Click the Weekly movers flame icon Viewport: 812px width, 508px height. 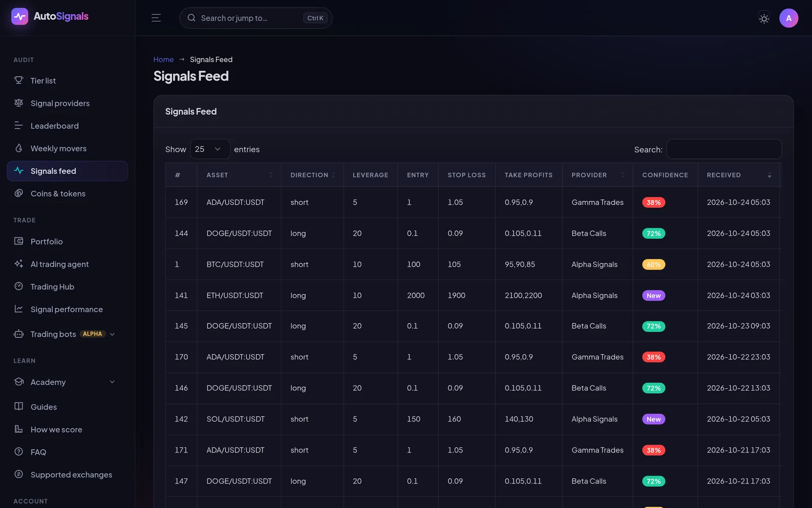19,148
